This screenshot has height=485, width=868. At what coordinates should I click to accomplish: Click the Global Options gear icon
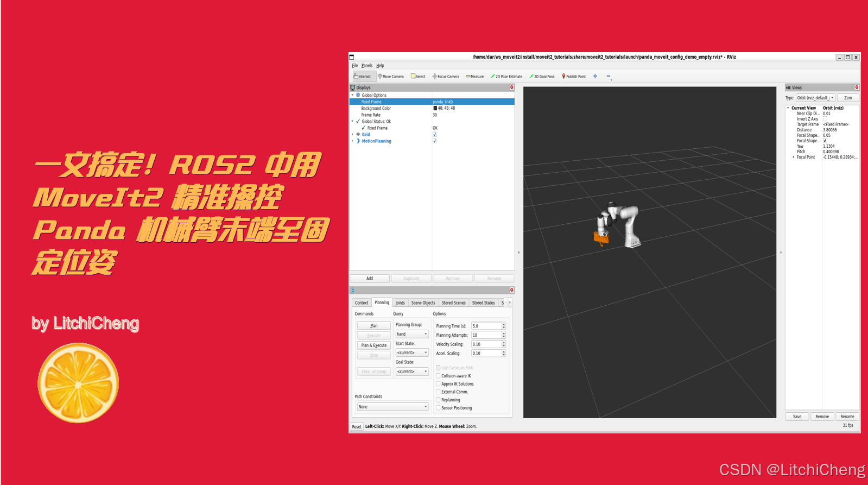coord(358,95)
